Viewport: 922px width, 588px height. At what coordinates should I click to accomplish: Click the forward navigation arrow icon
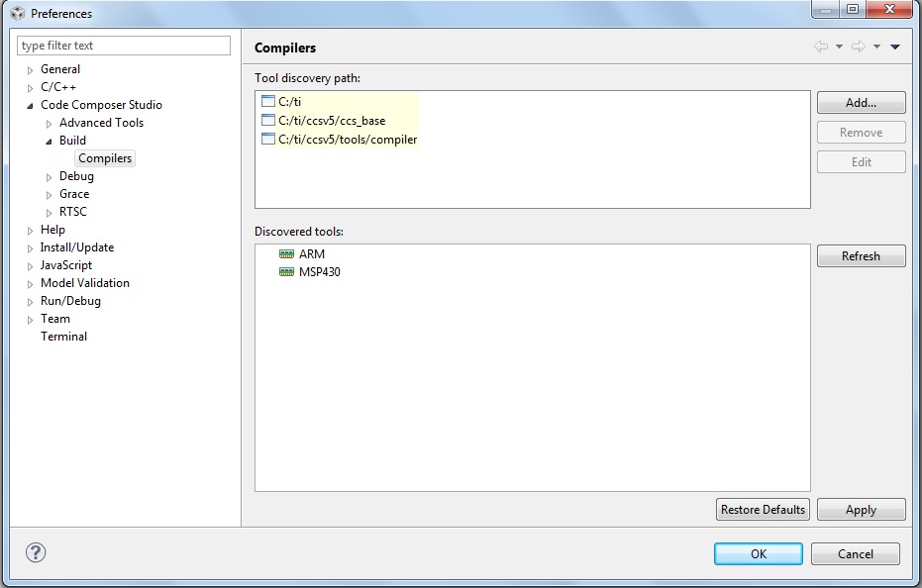[859, 47]
